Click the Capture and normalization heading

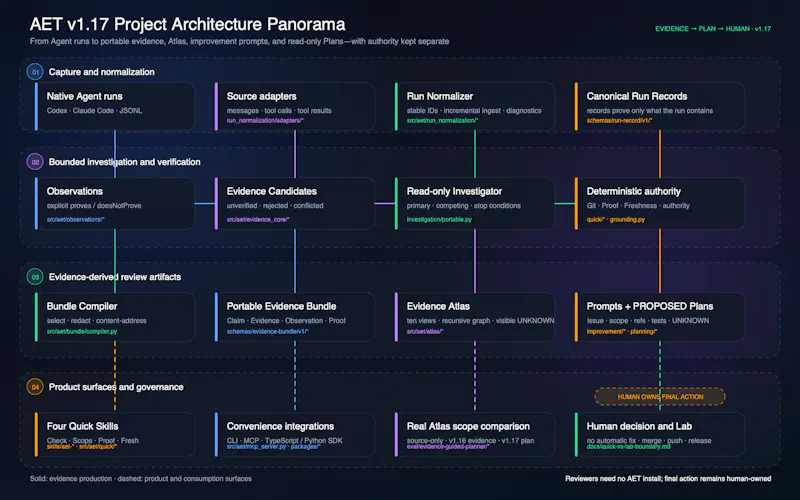coord(102,72)
